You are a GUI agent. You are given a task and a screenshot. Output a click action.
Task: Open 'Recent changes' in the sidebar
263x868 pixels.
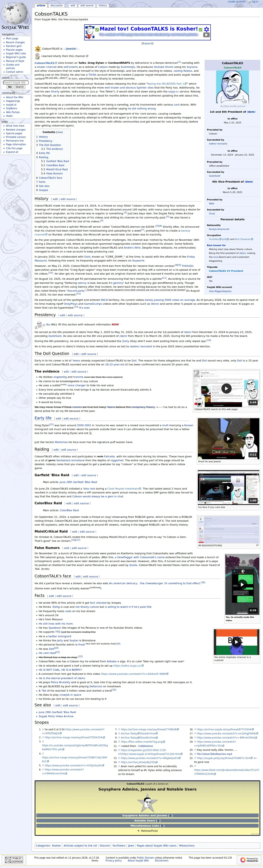pos(15,42)
